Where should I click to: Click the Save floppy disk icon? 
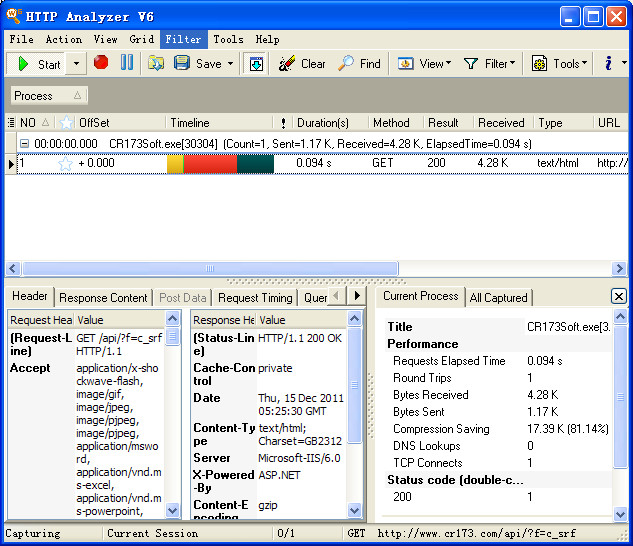[182, 63]
